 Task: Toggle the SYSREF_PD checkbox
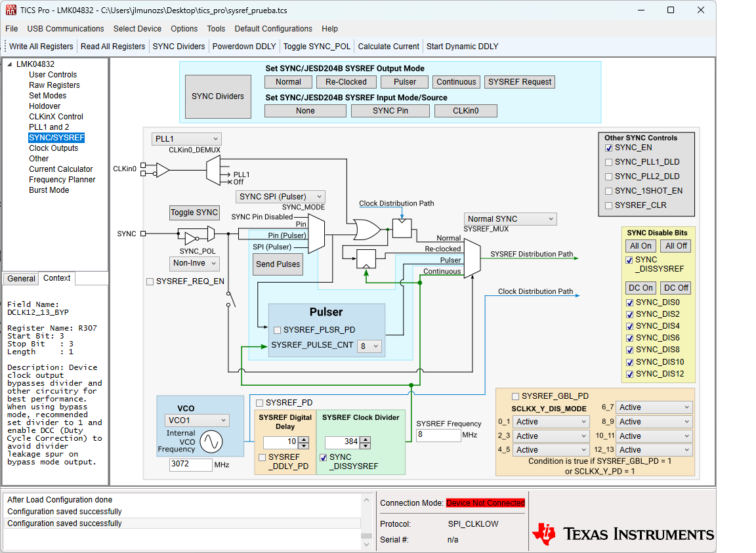[x=259, y=403]
